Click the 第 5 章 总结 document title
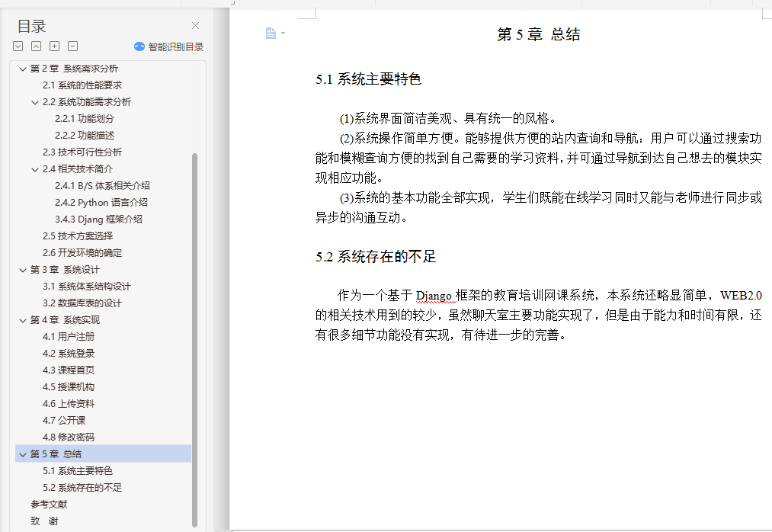772x532 pixels. [x=539, y=34]
